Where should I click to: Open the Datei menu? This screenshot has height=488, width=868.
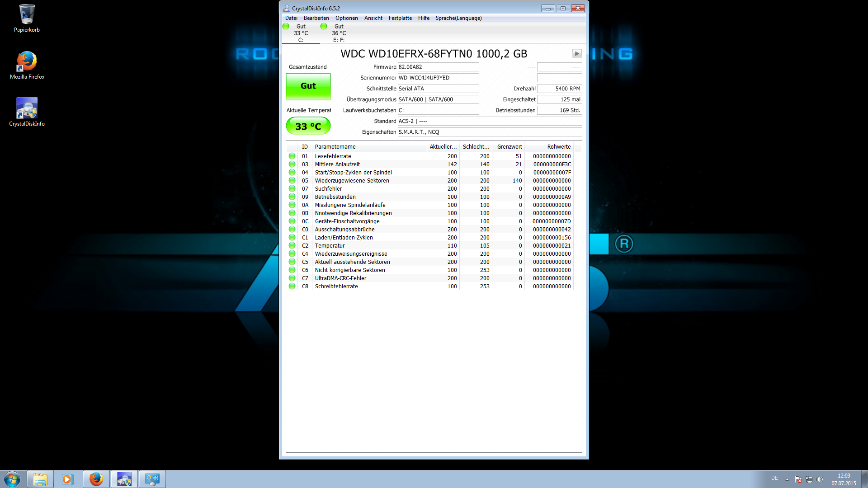click(291, 18)
